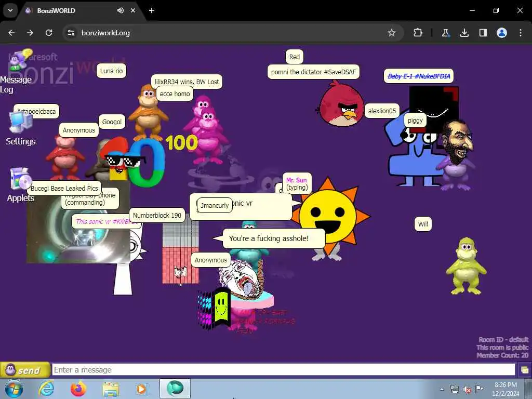Screen dimensions: 532x399
Task: Click the 'pomni the dictator #SaveDSAF' name tag
Action: 313,72
